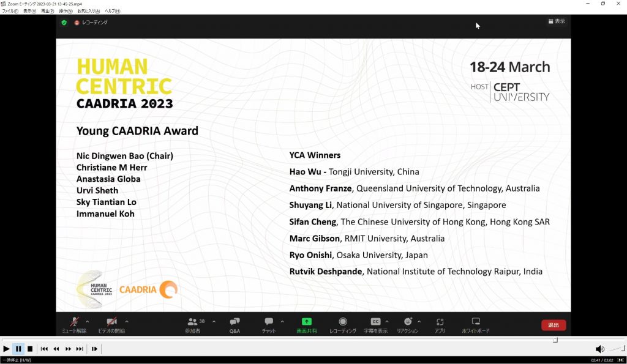Restore the player window with the restore button
627x364 pixels.
[603, 4]
